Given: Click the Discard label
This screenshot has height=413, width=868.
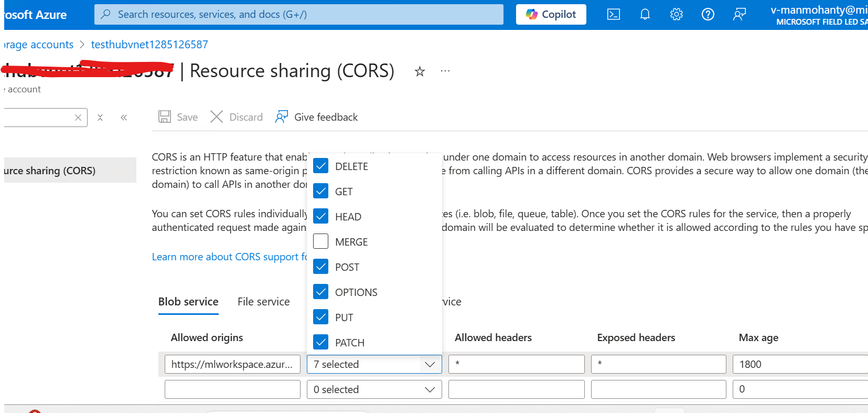Looking at the screenshot, I should (246, 117).
